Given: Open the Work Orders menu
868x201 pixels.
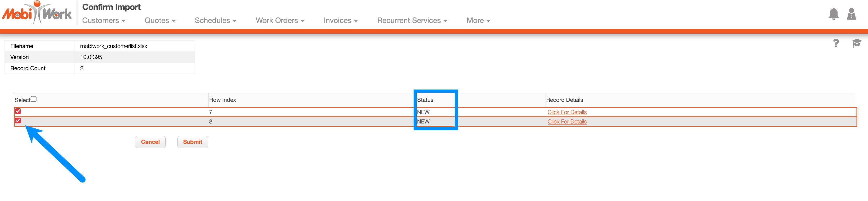Looking at the screenshot, I should (x=280, y=21).
